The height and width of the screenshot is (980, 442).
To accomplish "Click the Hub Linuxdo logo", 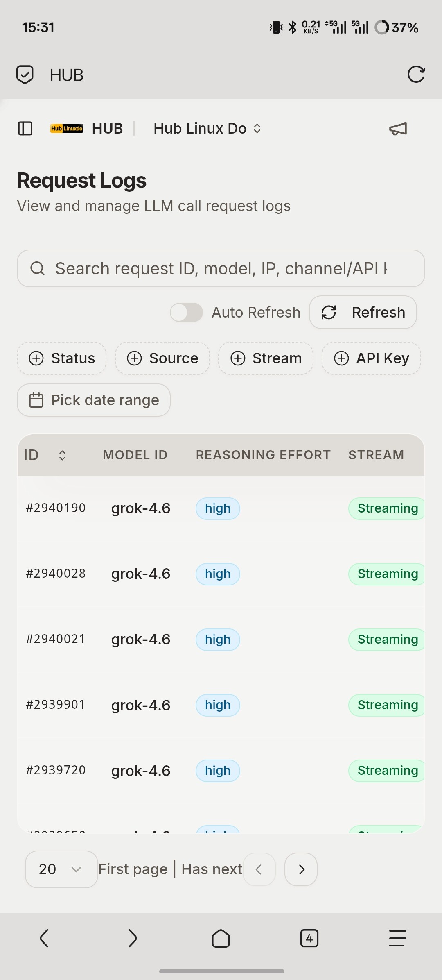I will click(67, 128).
